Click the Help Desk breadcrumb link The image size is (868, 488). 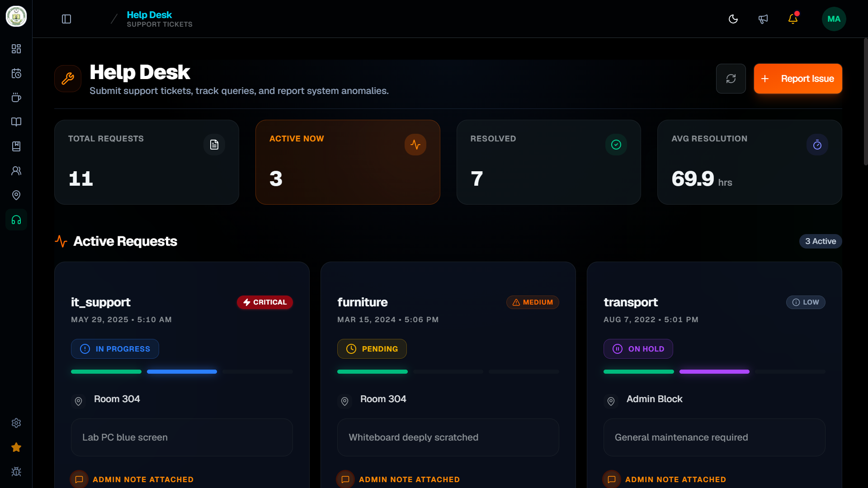pos(149,15)
